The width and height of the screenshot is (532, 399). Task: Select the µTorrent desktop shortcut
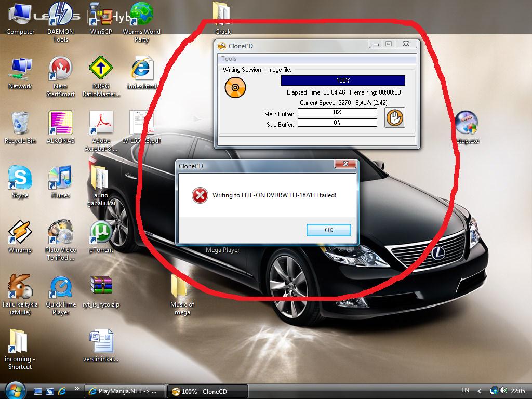coord(101,237)
